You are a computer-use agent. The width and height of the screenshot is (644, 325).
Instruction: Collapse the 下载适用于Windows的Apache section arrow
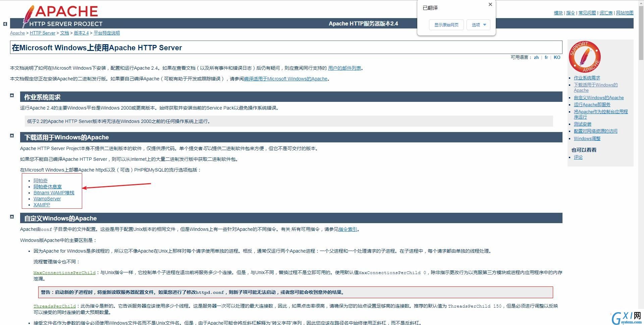click(12, 135)
